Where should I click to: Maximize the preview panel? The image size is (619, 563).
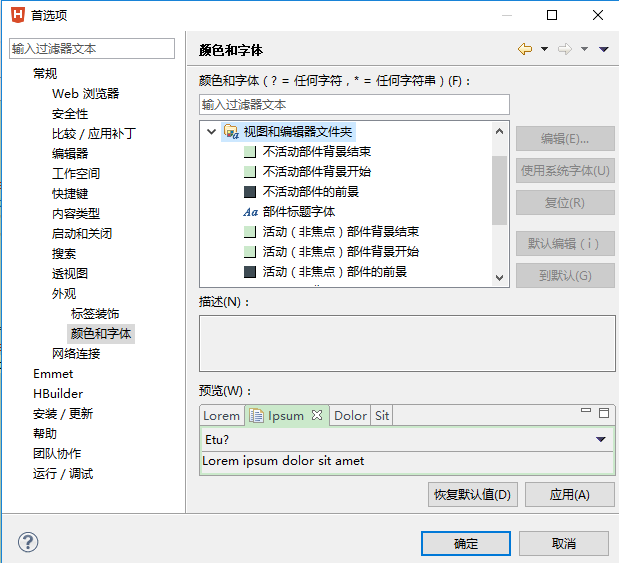tap(604, 413)
